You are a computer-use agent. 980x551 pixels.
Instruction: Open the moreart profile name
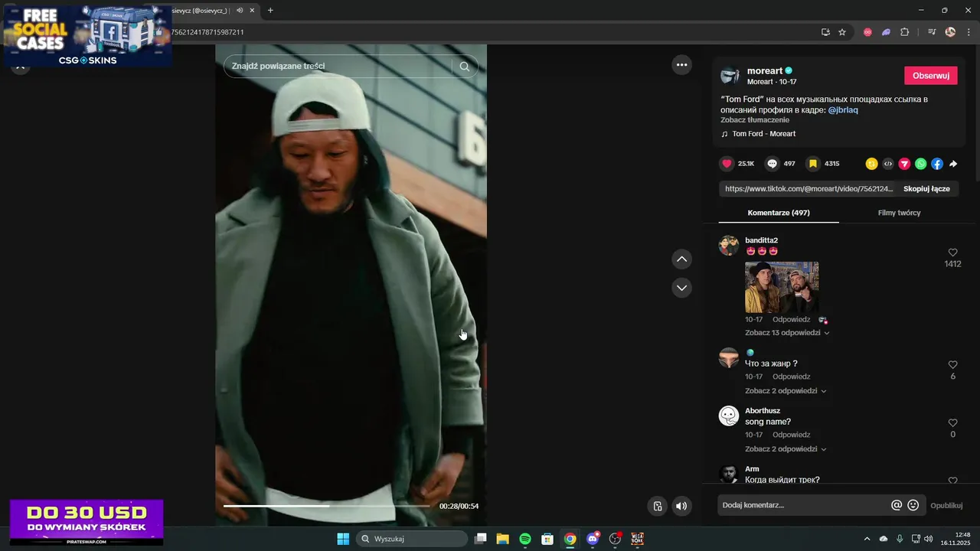[x=765, y=71]
